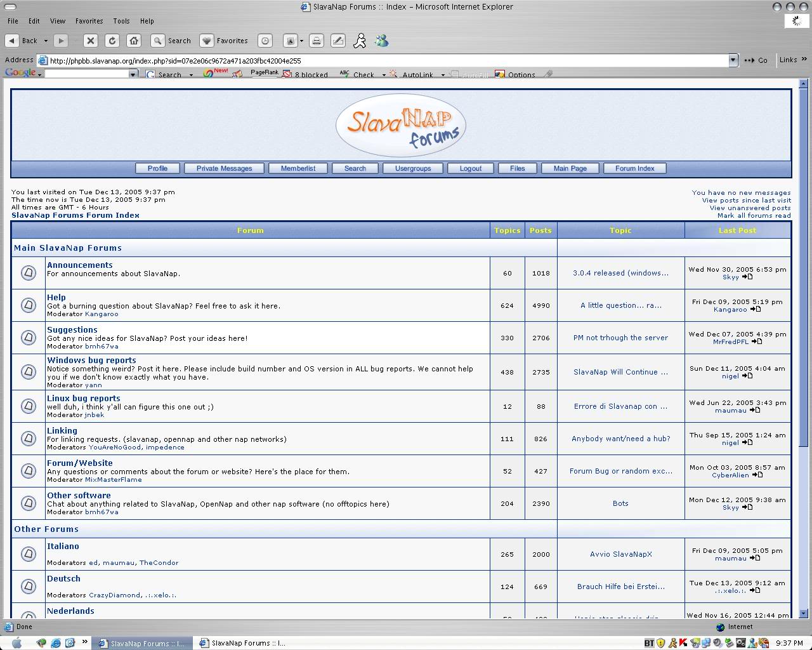This screenshot has width=812, height=650.
Task: Click the Links toolbar label
Action: 788,60
